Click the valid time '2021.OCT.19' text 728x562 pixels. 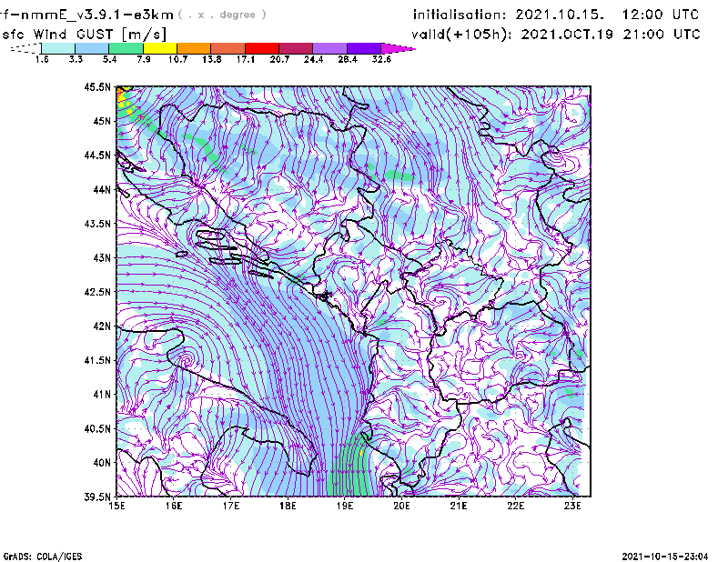567,35
